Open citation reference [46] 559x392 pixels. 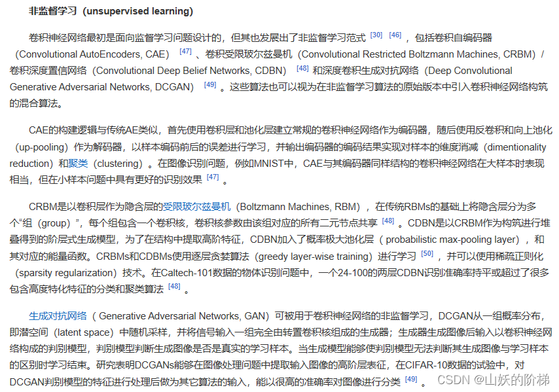pos(395,35)
